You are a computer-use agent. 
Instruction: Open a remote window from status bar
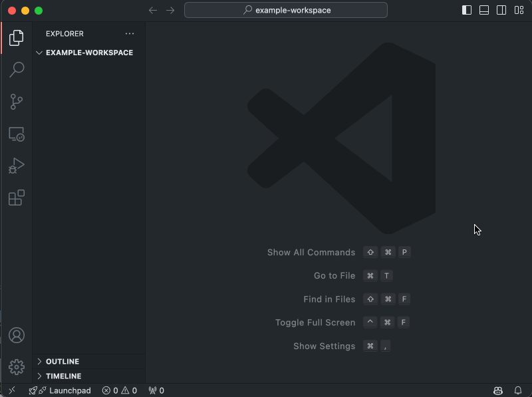[x=12, y=390]
